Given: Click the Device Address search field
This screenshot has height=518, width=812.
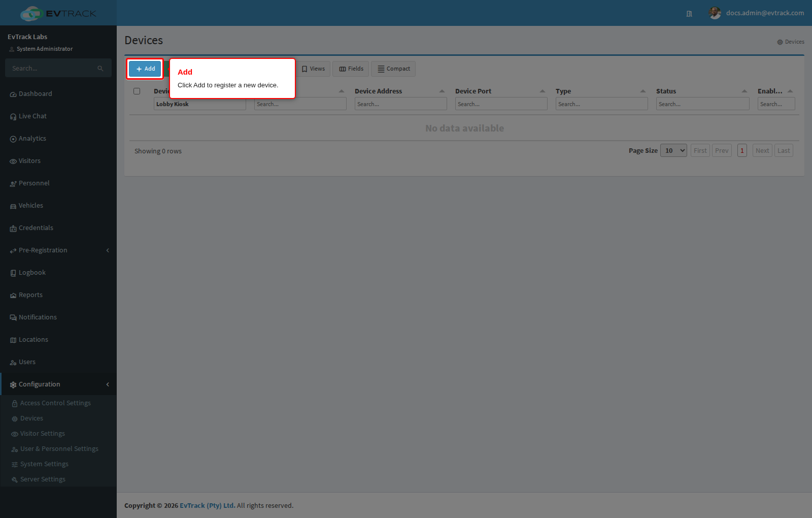Looking at the screenshot, I should 401,104.
